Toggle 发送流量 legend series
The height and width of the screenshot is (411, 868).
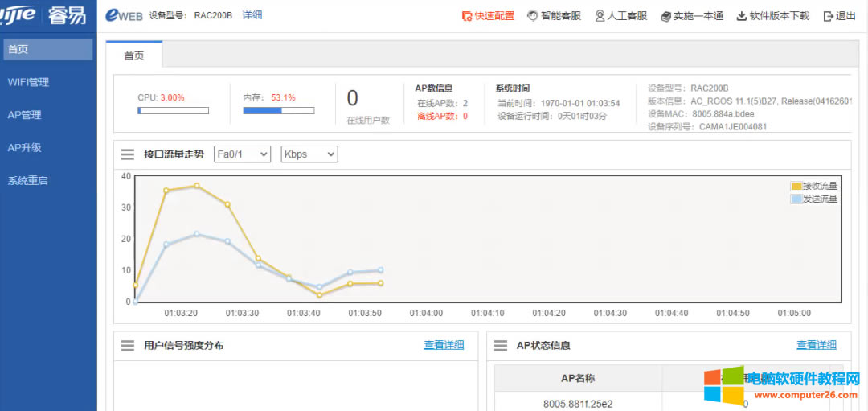(x=813, y=199)
